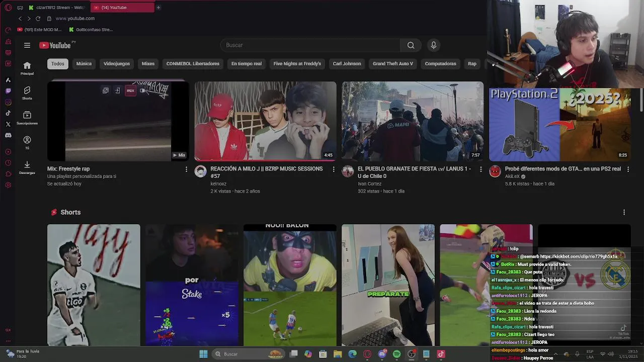Viewport: 644px width, 362px height.
Task: Click the YouTube Buscar search field
Action: (x=310, y=45)
